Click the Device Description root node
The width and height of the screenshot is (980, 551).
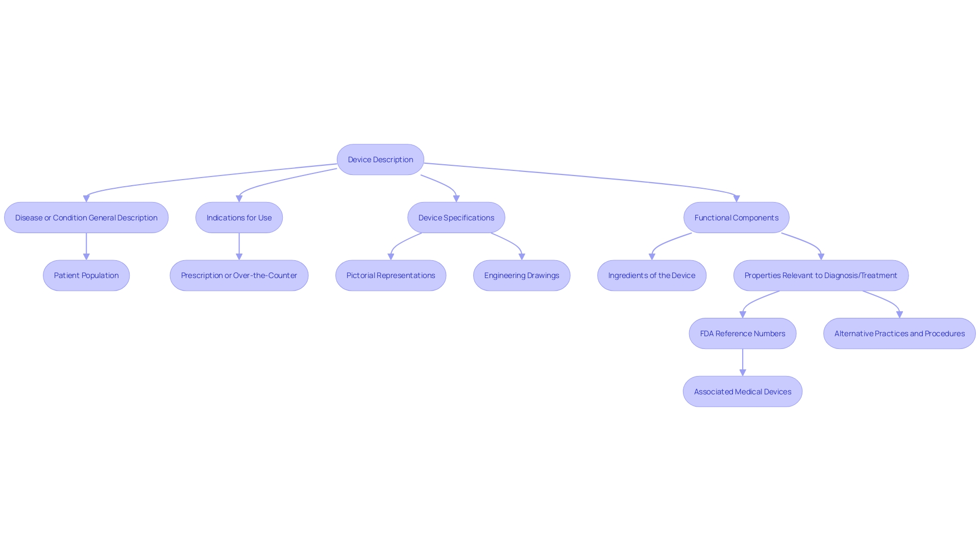(x=380, y=160)
